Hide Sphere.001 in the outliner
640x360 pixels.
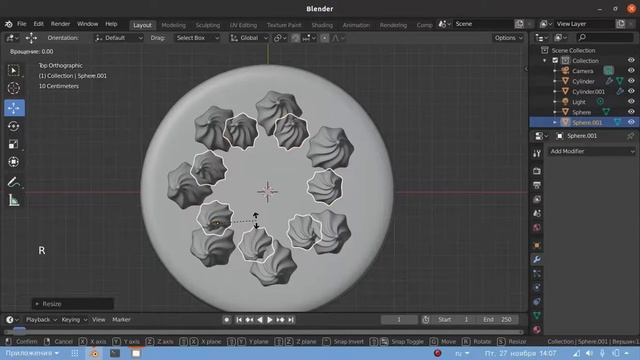[631, 122]
